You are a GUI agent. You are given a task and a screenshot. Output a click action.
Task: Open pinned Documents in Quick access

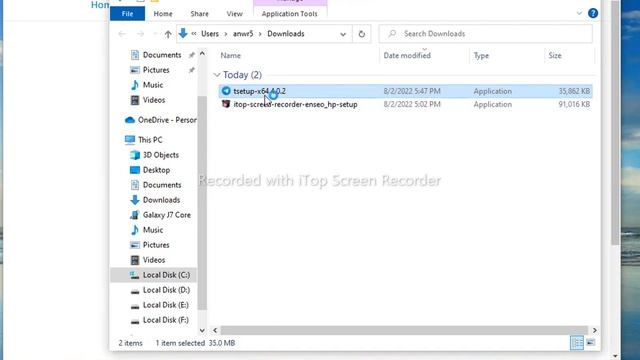pos(162,55)
